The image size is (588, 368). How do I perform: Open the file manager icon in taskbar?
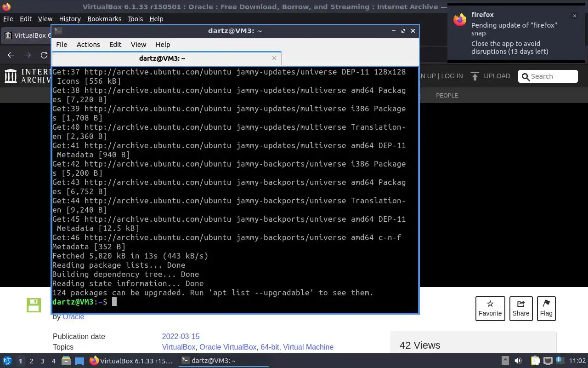(66, 361)
